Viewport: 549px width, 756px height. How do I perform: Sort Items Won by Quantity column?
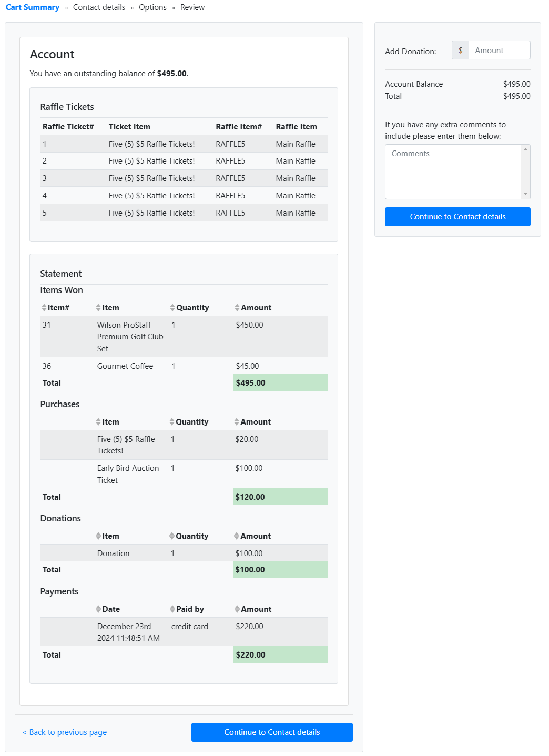189,308
